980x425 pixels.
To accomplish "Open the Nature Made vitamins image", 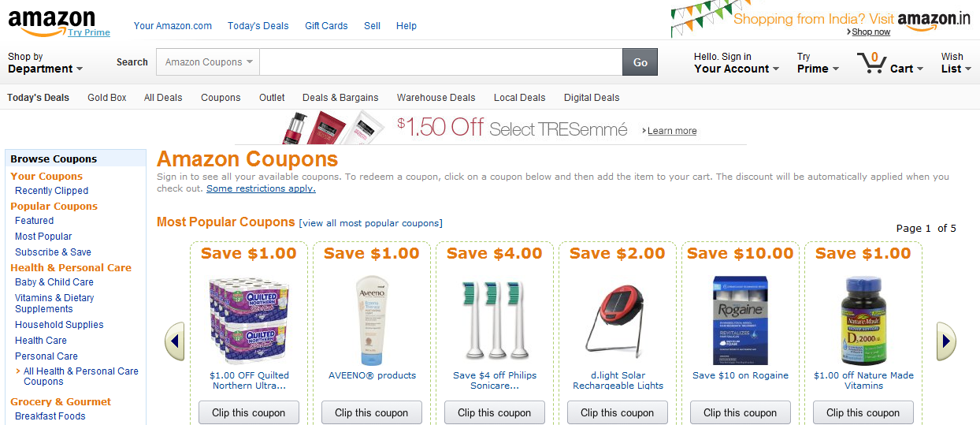I will point(863,317).
